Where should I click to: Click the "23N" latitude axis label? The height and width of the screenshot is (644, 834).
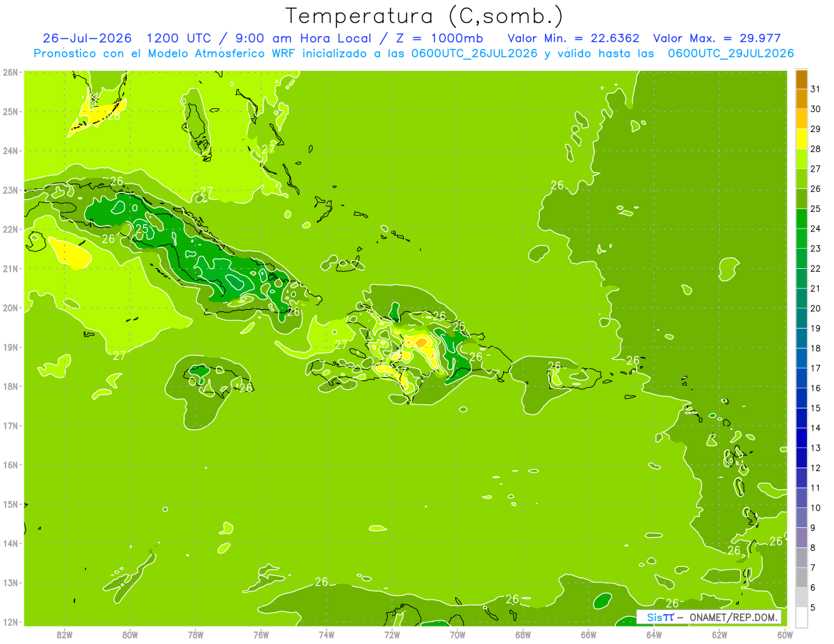10,190
